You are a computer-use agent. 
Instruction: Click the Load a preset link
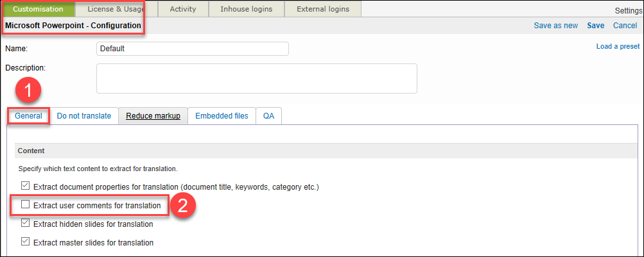point(618,46)
